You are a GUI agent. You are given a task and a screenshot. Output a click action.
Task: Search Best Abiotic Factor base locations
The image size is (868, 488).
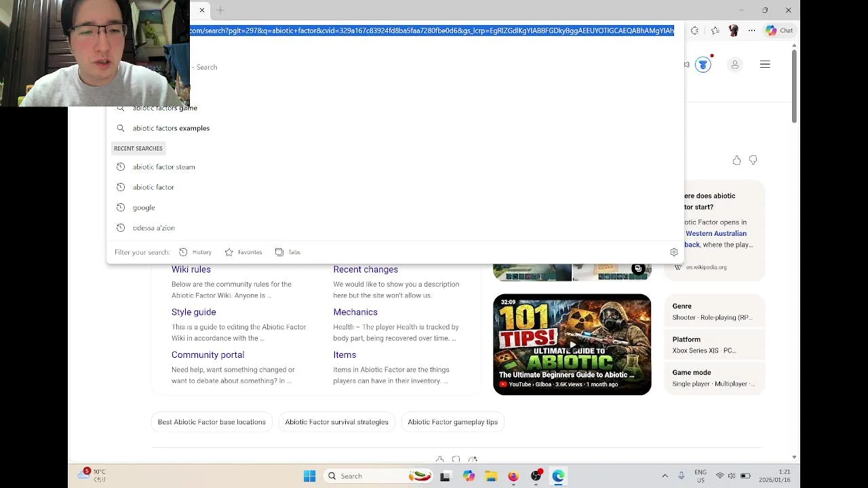pos(212,422)
